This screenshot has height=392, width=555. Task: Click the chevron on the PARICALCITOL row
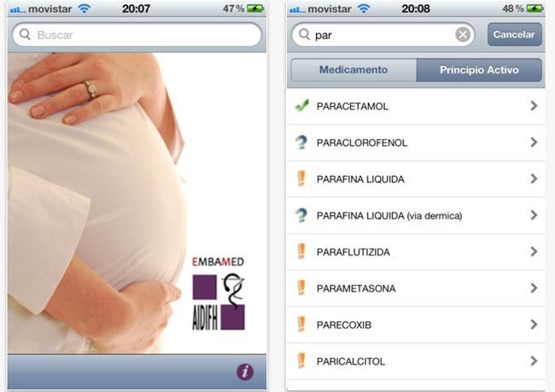[x=534, y=361]
